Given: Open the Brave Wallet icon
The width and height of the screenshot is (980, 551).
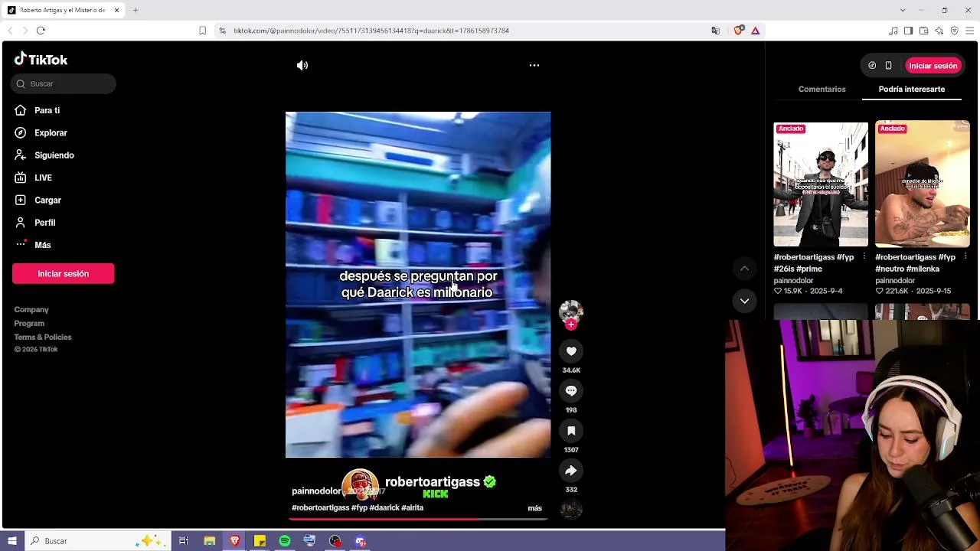Looking at the screenshot, I should (x=923, y=31).
